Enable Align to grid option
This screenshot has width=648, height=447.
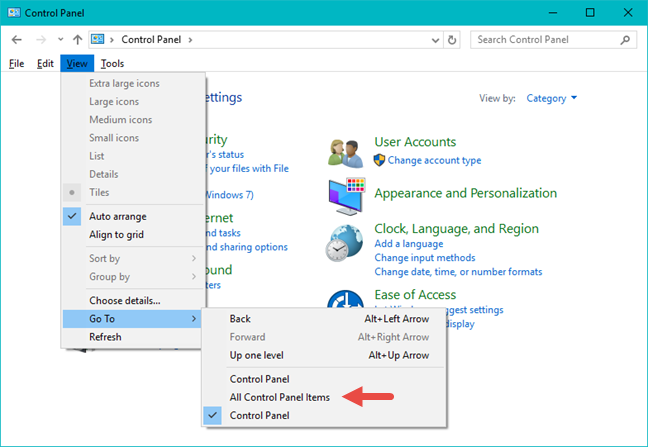(x=114, y=234)
